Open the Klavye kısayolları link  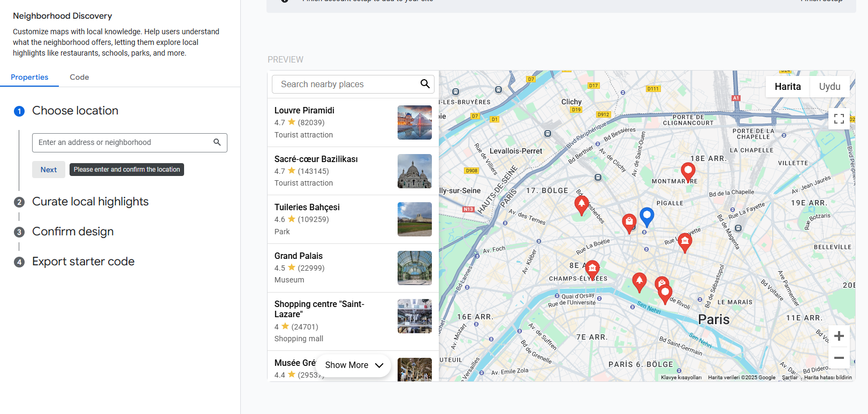click(x=681, y=378)
